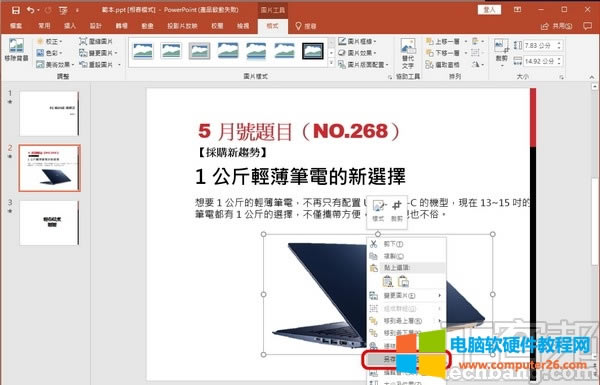Image resolution: width=600 pixels, height=385 pixels.
Task: Click the Crop (裁剪) button in ribbon
Action: (x=501, y=52)
